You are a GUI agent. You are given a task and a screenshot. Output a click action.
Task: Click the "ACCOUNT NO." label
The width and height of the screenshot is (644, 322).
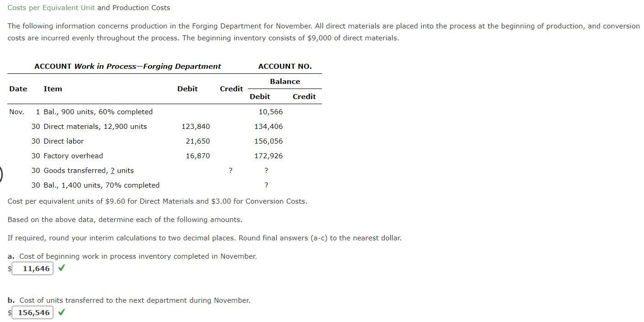click(285, 66)
